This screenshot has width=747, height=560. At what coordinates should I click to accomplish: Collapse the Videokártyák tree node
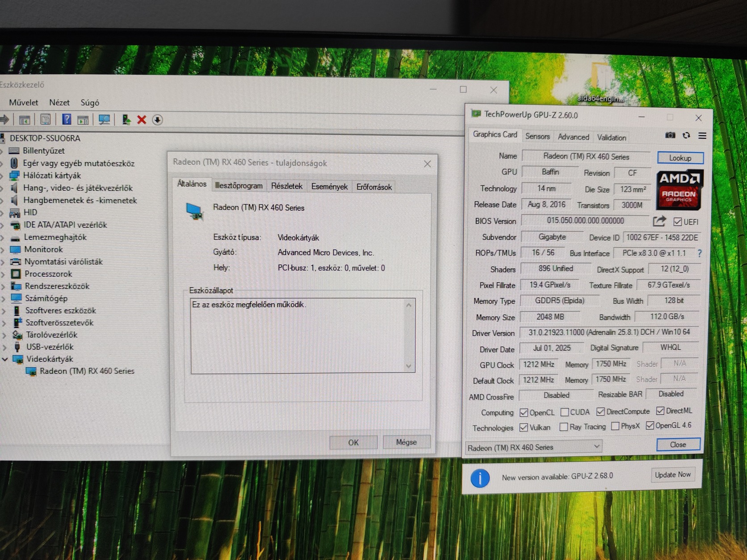5,359
